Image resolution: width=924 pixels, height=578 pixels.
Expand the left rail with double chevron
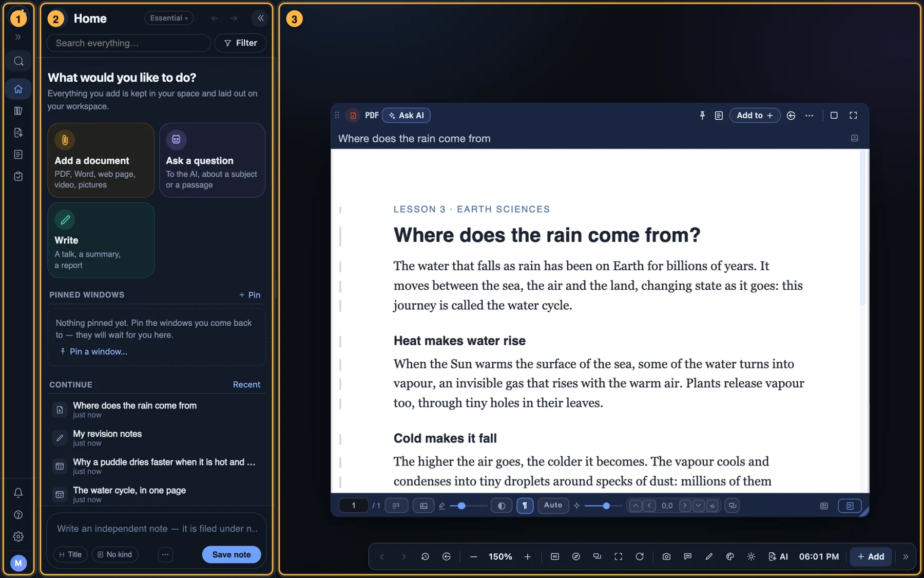[18, 37]
